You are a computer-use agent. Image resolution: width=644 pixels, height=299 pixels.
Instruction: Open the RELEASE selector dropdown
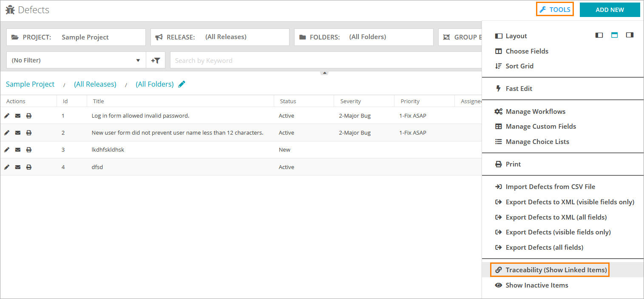220,37
